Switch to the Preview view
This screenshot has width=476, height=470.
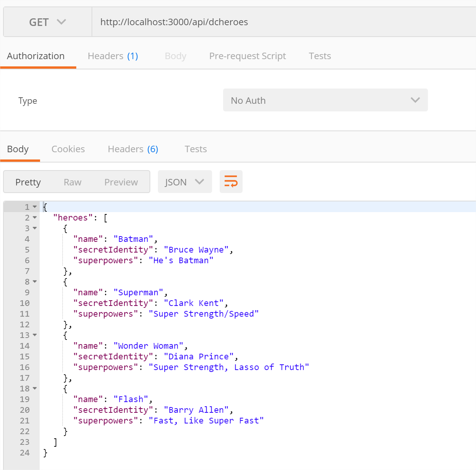[x=121, y=182]
